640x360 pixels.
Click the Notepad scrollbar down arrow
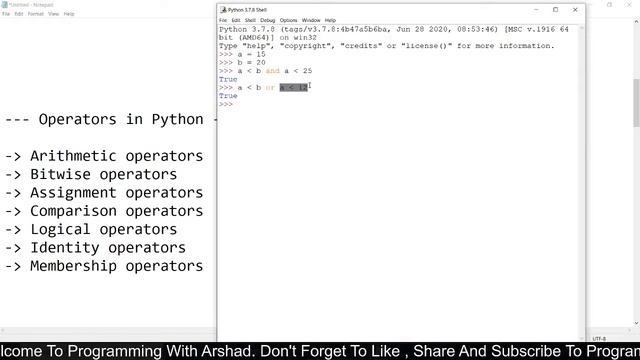[x=636, y=323]
